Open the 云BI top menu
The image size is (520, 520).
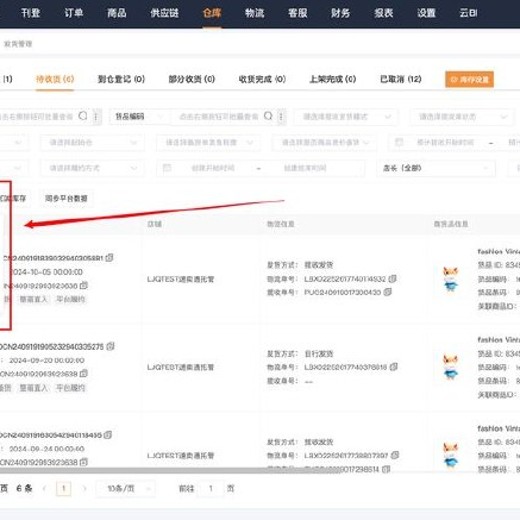click(x=468, y=13)
